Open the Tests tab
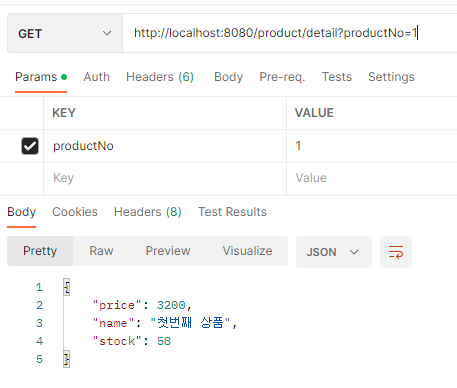 coord(337,77)
